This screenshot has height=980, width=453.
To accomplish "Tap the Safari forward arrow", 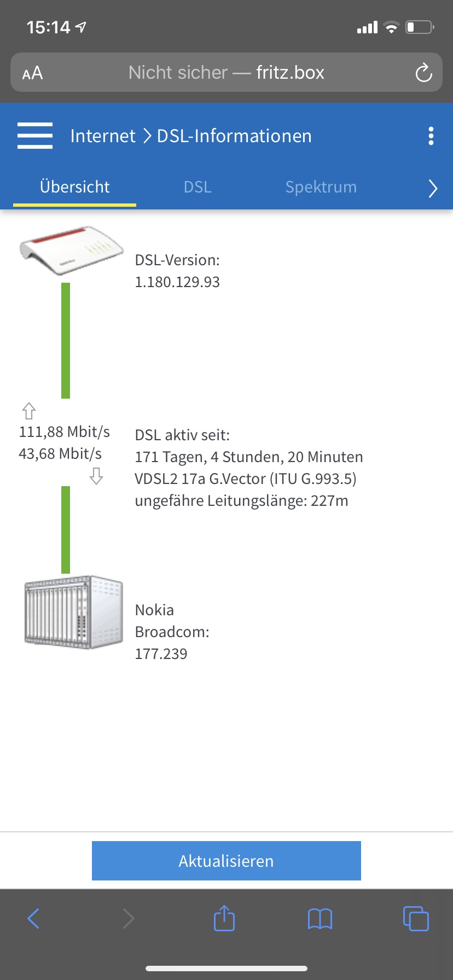I will pyautogui.click(x=129, y=918).
